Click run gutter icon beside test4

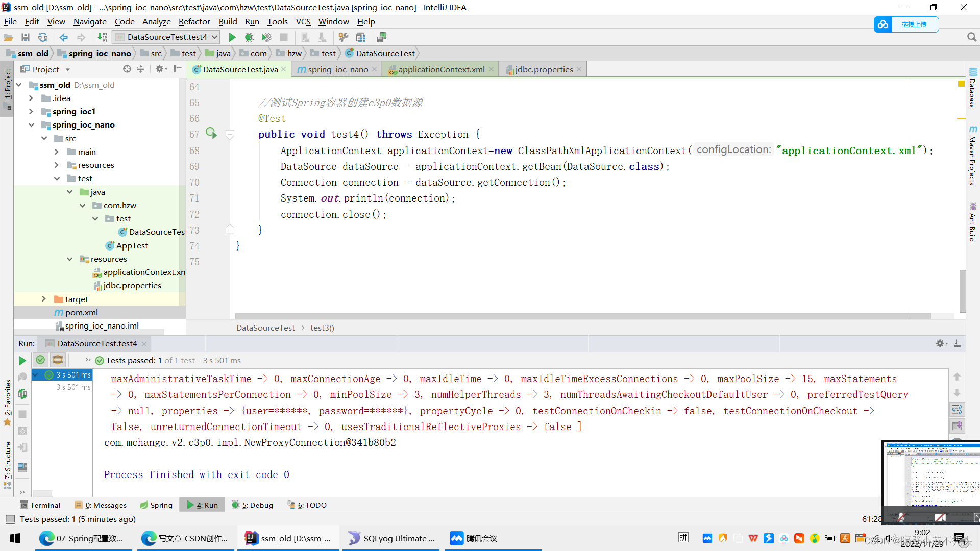coord(211,133)
